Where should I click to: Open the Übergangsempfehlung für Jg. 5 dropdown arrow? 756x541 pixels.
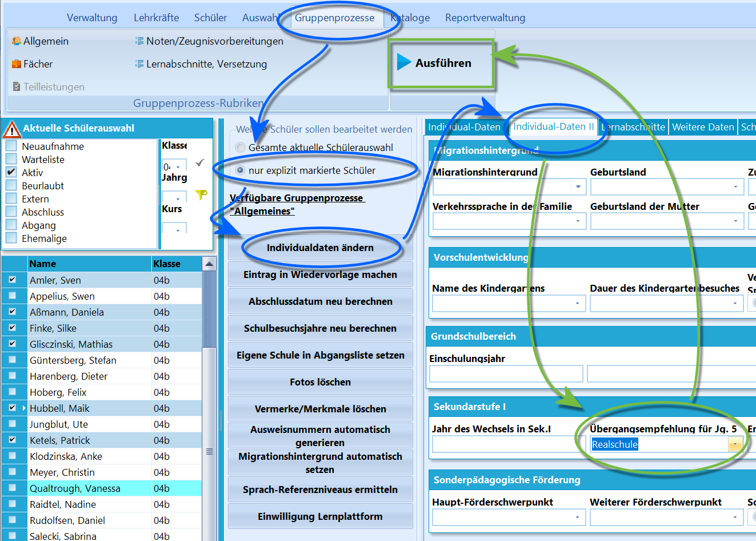[735, 444]
